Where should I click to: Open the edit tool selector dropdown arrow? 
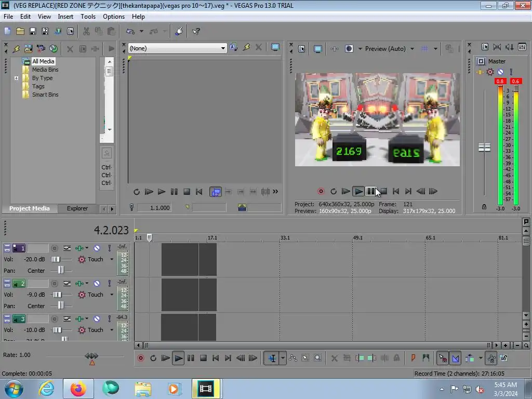coord(283,358)
